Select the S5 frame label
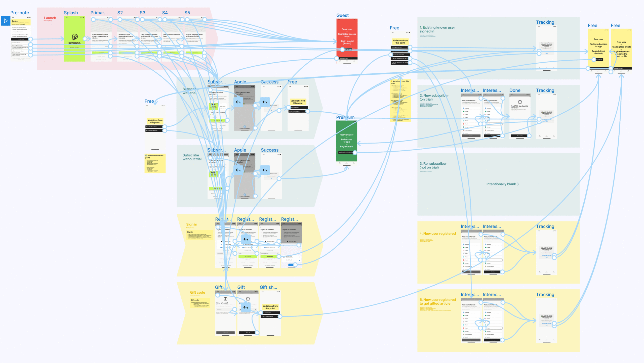The width and height of the screenshot is (644, 363). click(187, 13)
